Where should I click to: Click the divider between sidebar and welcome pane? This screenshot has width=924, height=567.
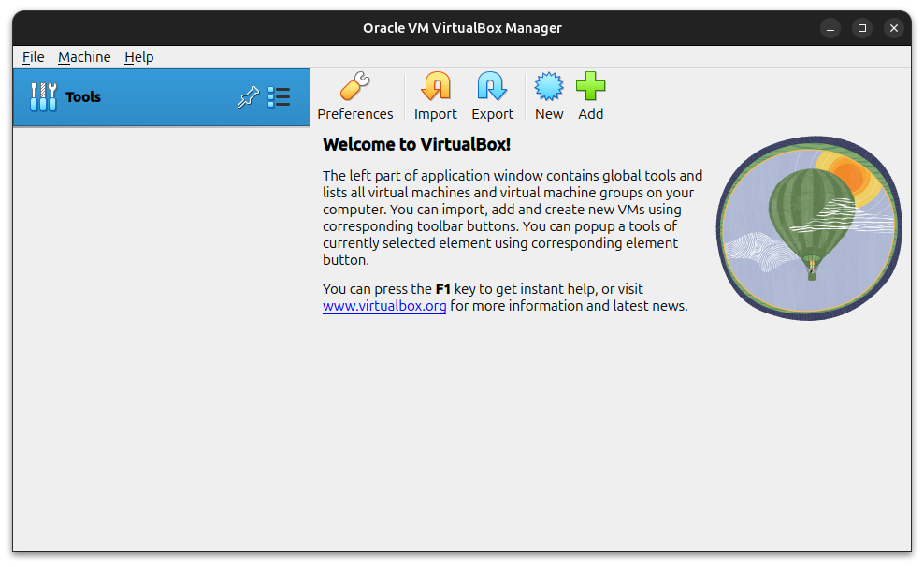[x=310, y=337]
